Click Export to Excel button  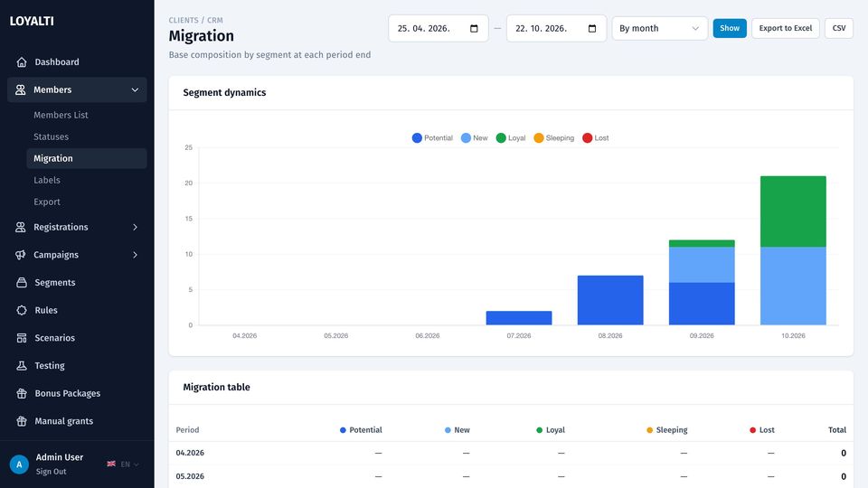[x=785, y=28]
